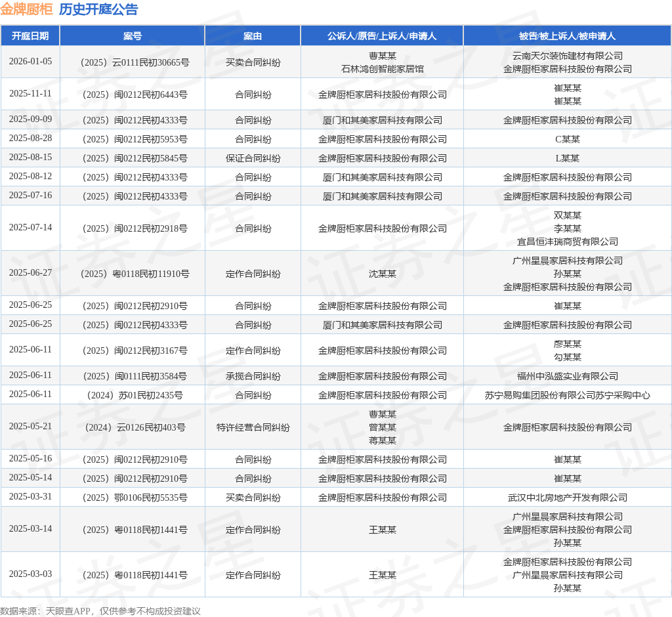This screenshot has height=617, width=672.
Task: Select case number (2024)苏01民初2435号
Action: tap(135, 395)
